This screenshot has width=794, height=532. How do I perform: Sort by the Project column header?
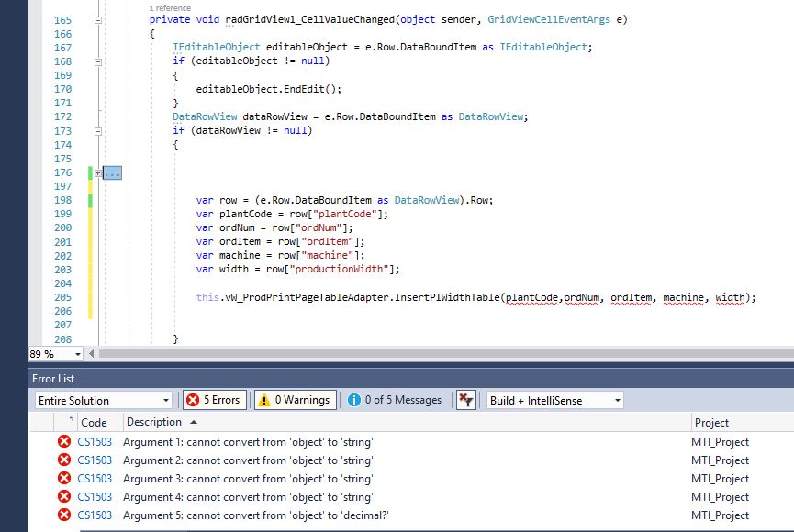click(x=711, y=422)
